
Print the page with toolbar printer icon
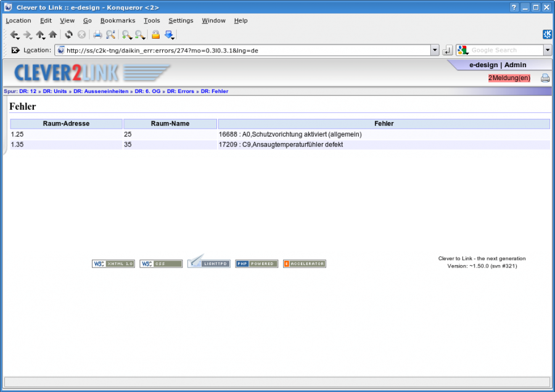(97, 35)
